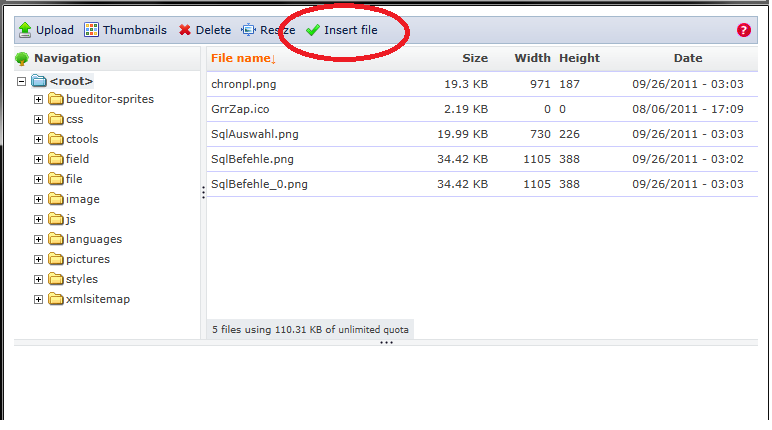This screenshot has width=772, height=430.
Task: Select the pictures folder
Action: (87, 259)
